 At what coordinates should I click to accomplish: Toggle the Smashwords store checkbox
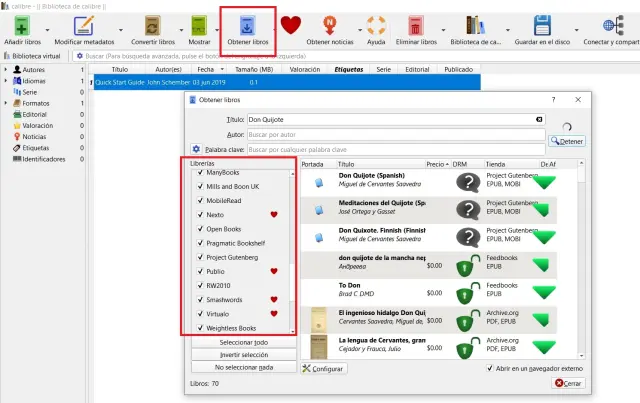(201, 299)
